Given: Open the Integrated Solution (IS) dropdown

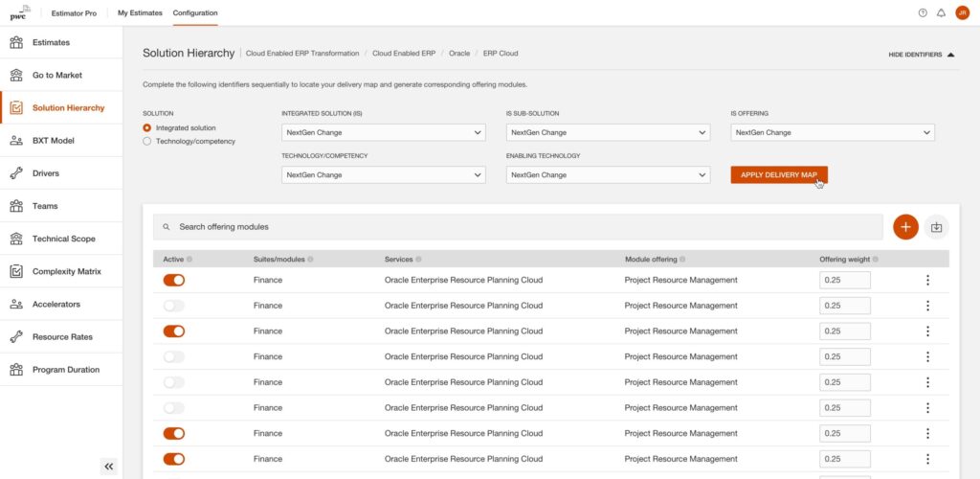Looking at the screenshot, I should pos(384,132).
